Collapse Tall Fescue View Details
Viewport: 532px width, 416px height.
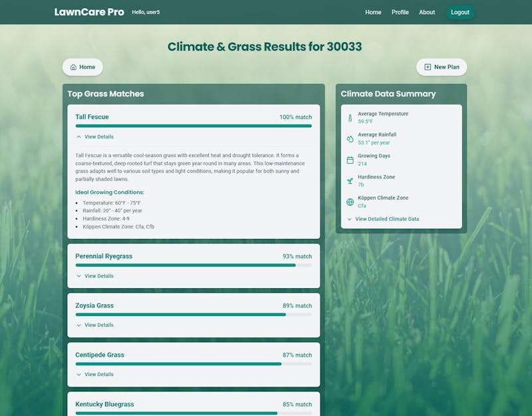click(95, 136)
